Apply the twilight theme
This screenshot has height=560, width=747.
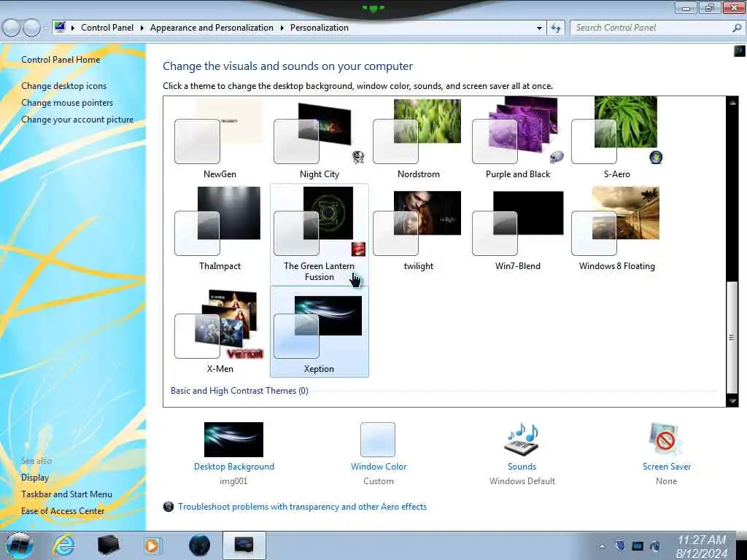(418, 223)
